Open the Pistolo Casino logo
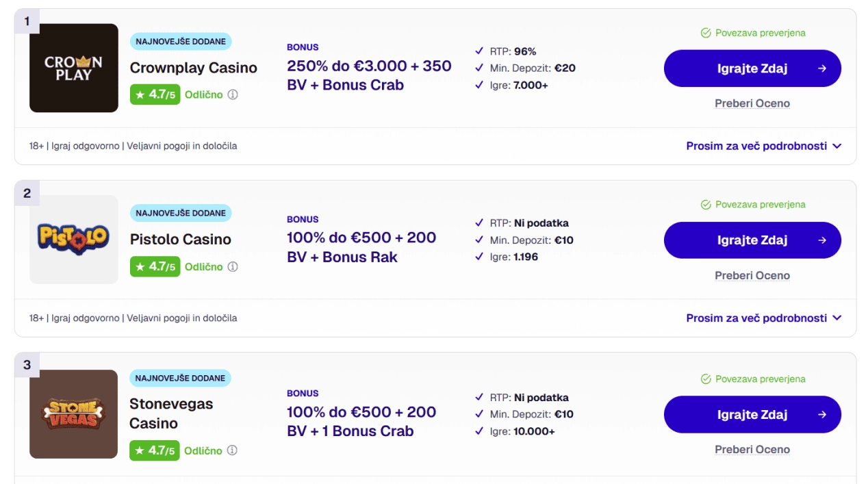Image resolution: width=868 pixels, height=484 pixels. coord(74,239)
